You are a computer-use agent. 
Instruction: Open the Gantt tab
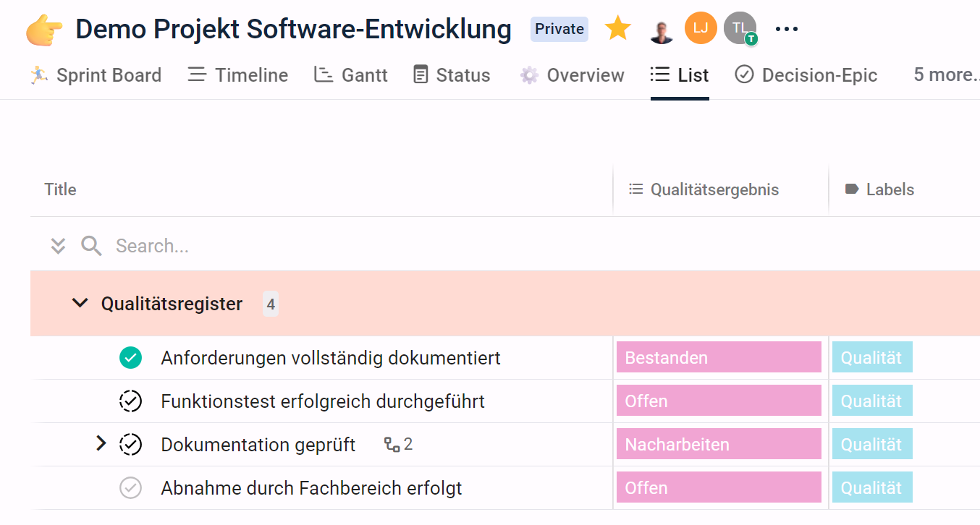(x=351, y=75)
